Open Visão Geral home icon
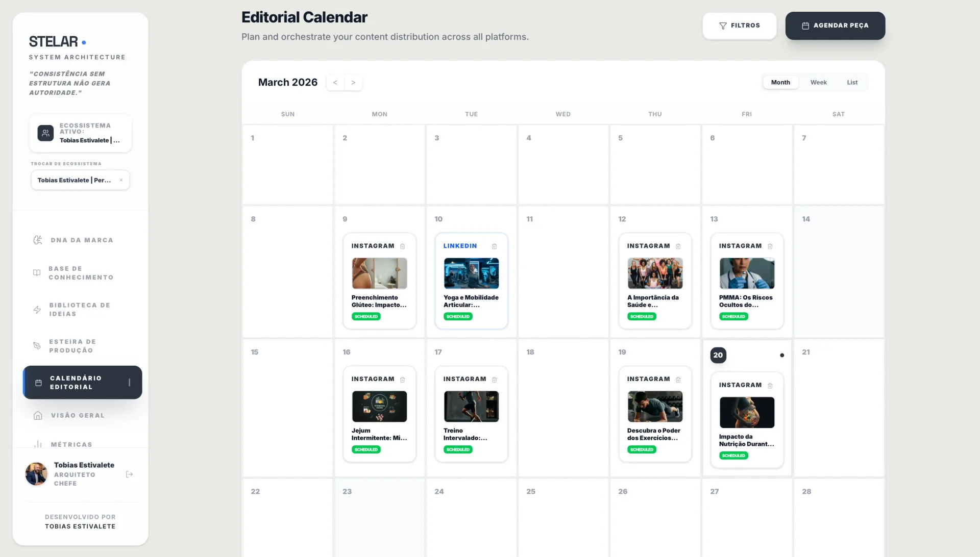 pyautogui.click(x=38, y=415)
